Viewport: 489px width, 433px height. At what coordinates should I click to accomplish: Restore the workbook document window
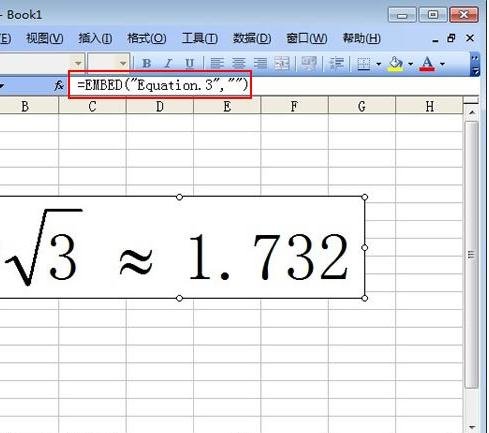pyautogui.click(x=451, y=38)
